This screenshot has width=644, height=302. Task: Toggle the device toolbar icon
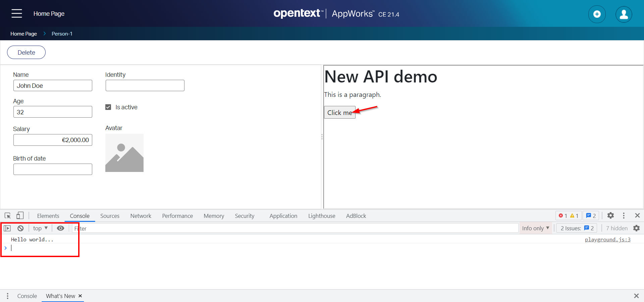(20, 216)
